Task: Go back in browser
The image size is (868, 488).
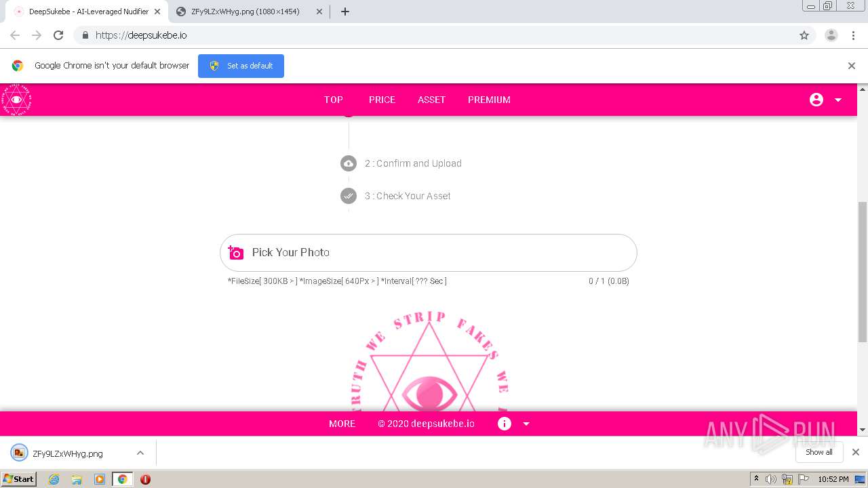Action: [x=15, y=35]
